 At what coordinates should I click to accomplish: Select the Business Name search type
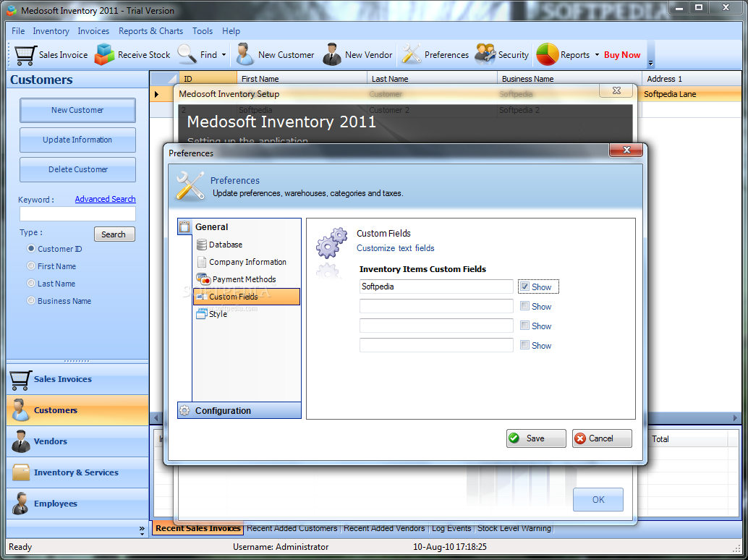pyautogui.click(x=31, y=300)
